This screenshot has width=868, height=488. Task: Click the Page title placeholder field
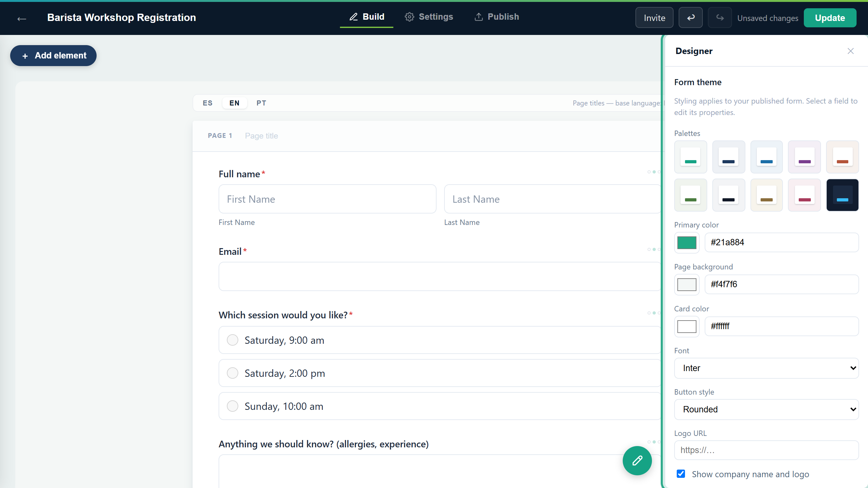pyautogui.click(x=261, y=136)
